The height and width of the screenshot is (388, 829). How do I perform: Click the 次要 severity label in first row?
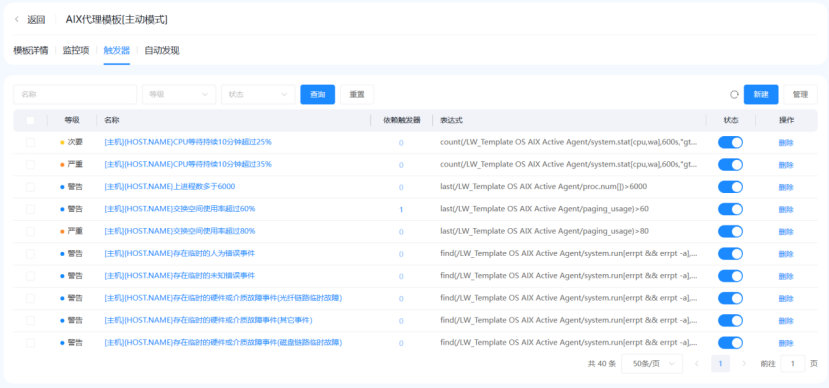click(x=75, y=142)
